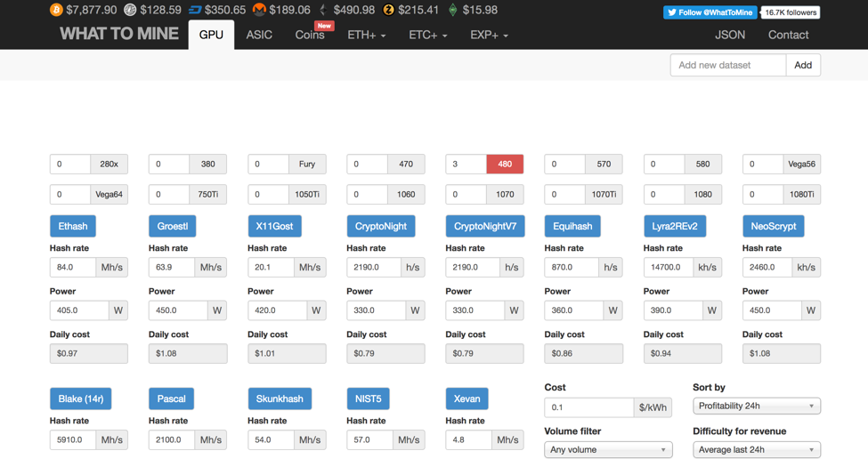Edit the Ethash hash rate field

(x=72, y=267)
